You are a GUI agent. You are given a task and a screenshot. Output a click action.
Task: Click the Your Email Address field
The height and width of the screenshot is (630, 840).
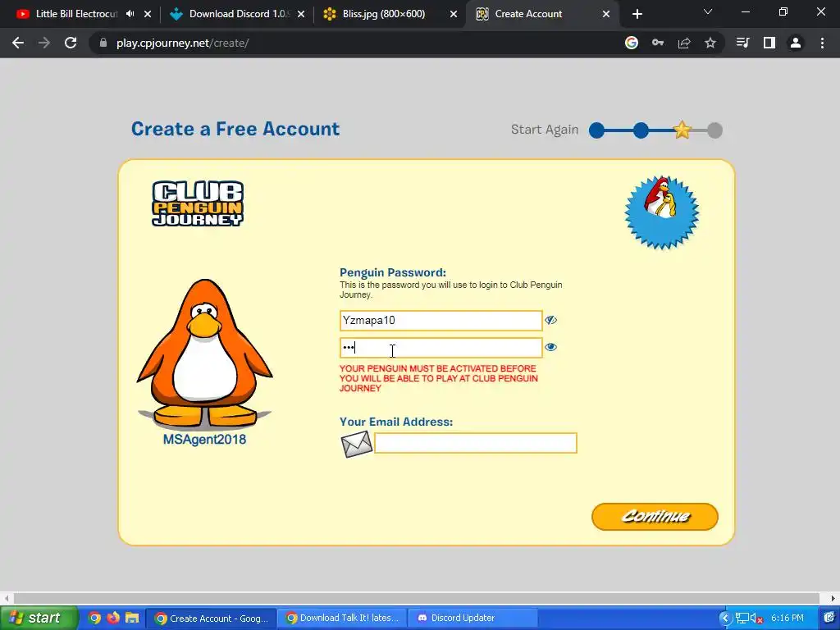pyautogui.click(x=476, y=443)
